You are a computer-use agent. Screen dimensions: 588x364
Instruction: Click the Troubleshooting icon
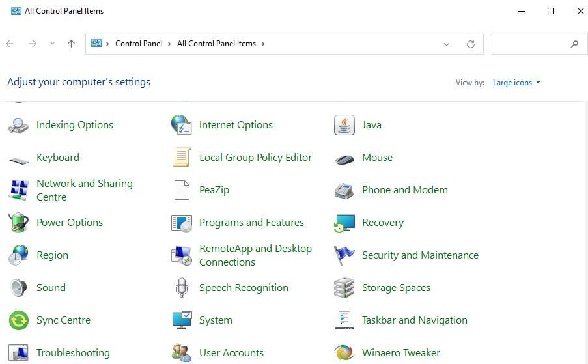tap(18, 353)
